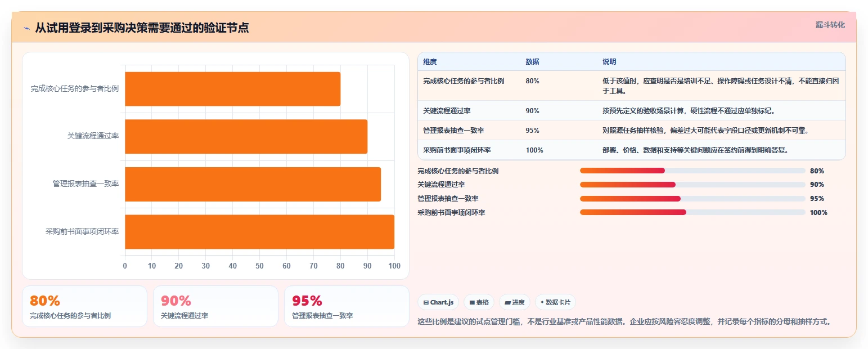The height and width of the screenshot is (349, 868).
Task: Click the 90% value in the table
Action: 532,110
